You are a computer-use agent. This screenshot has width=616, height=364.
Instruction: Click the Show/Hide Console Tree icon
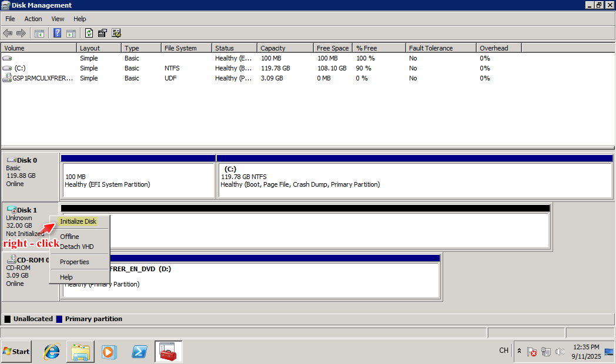(x=39, y=33)
